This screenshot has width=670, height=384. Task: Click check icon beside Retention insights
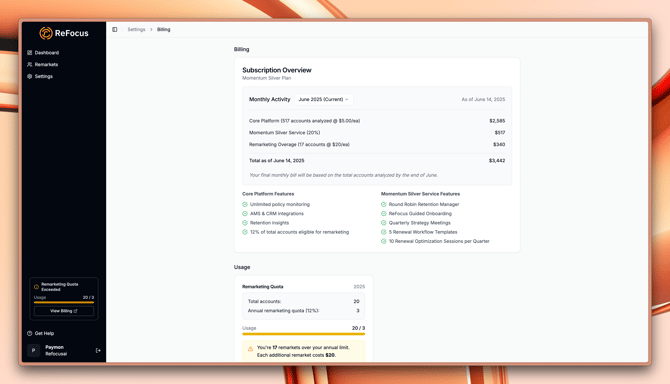tap(245, 223)
